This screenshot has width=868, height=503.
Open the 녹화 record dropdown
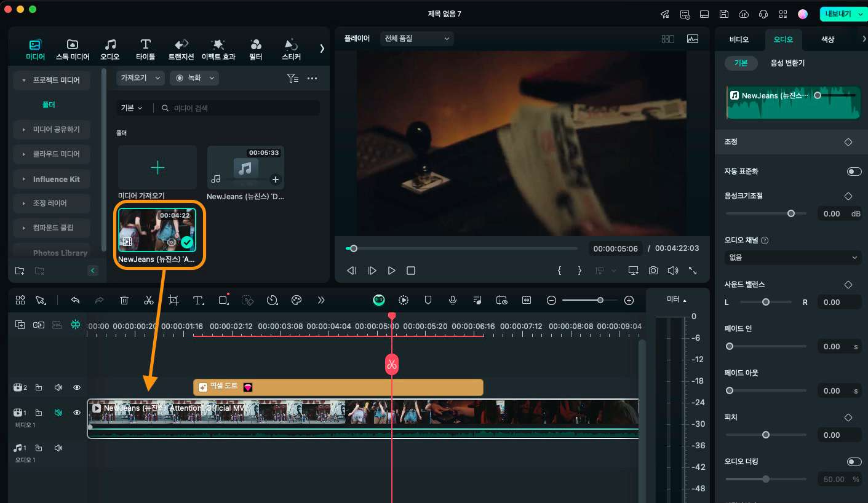pos(194,78)
